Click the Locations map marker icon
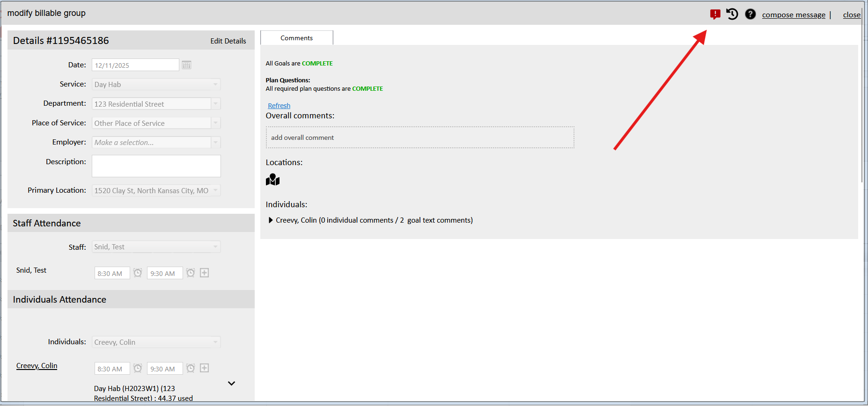This screenshot has height=406, width=868. click(272, 180)
